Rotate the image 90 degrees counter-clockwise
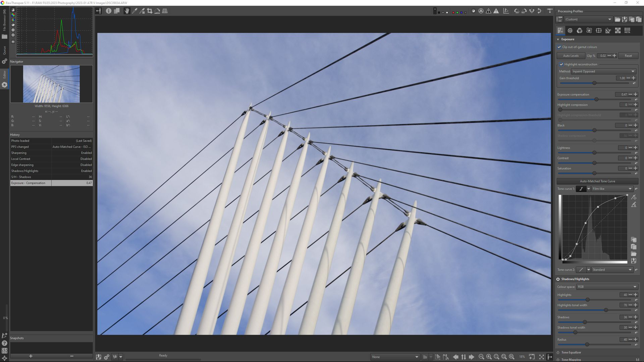This screenshot has height=362, width=644. (517, 11)
